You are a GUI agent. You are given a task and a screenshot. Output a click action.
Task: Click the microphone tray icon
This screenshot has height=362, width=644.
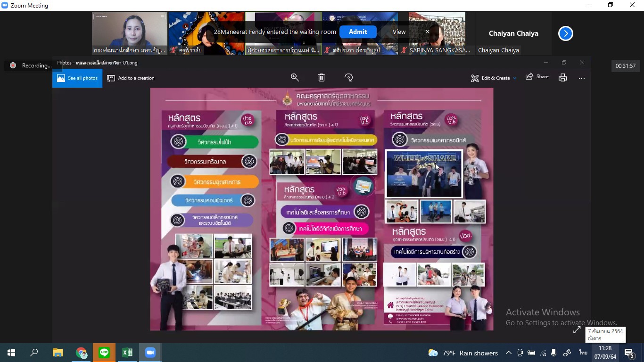pyautogui.click(x=554, y=353)
